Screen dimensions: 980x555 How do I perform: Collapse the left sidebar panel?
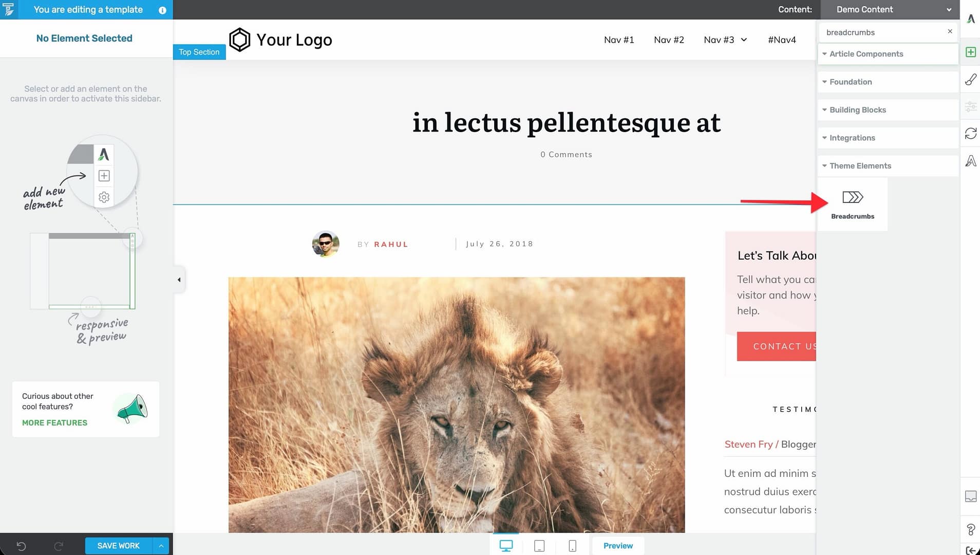(x=179, y=280)
